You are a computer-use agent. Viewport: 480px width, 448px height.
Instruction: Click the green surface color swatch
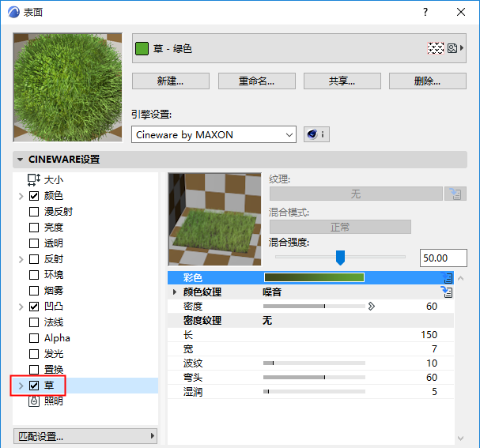tap(142, 49)
